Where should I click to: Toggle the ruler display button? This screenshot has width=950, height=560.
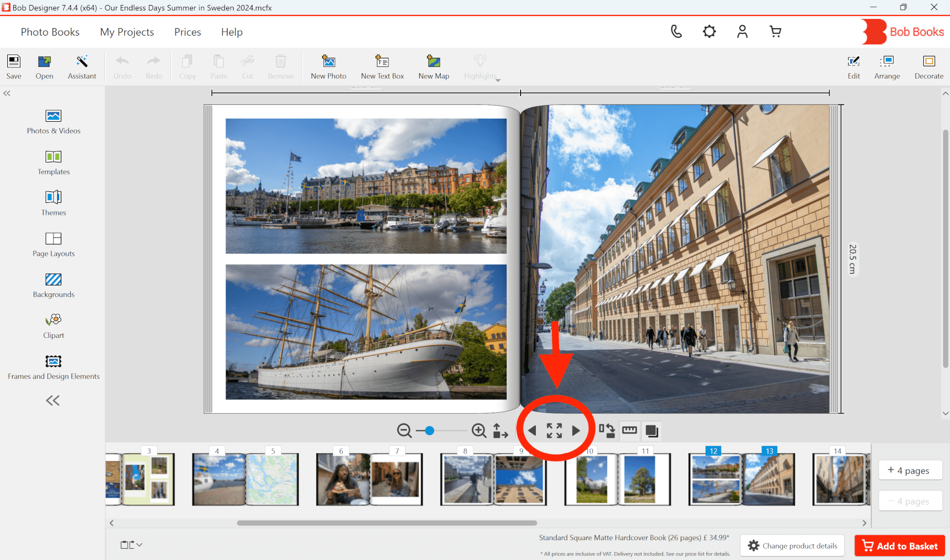pos(629,430)
